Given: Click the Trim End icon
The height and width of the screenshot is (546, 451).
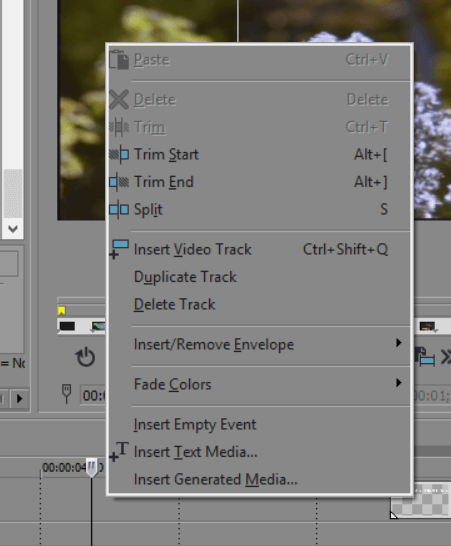Looking at the screenshot, I should pos(119,182).
